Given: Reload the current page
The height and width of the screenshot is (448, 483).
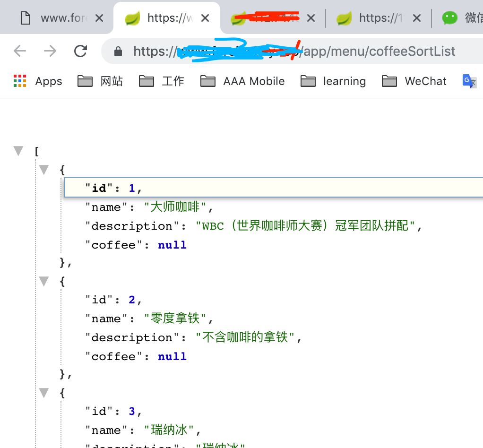Looking at the screenshot, I should tap(81, 51).
